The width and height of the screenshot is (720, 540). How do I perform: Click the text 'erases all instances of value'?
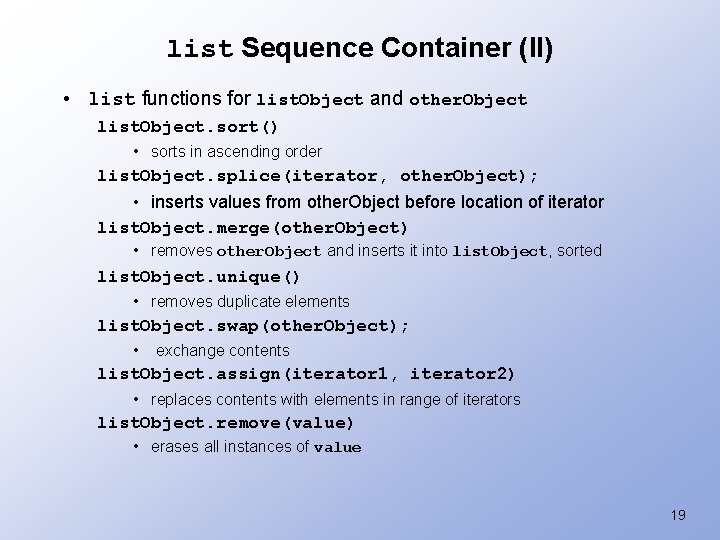256,447
